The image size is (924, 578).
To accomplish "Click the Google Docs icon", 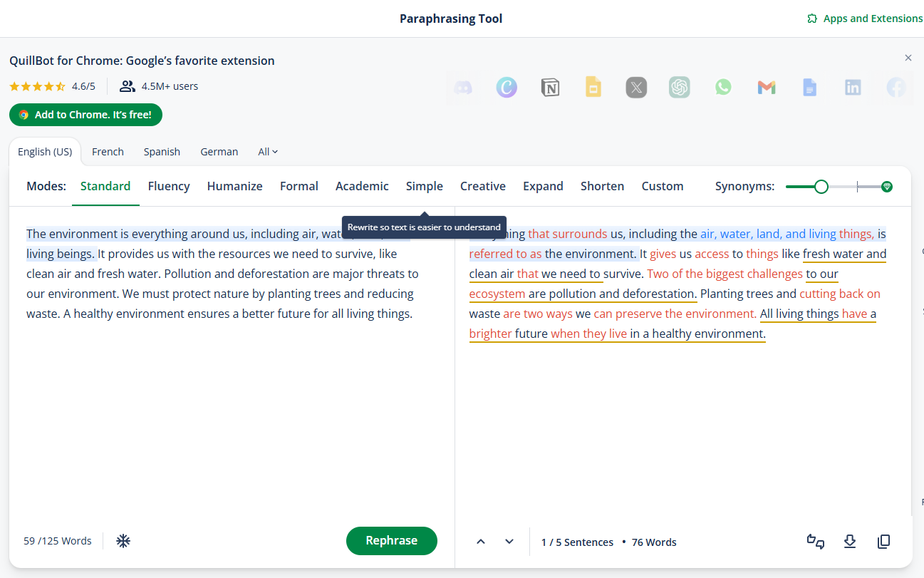I will tap(809, 88).
